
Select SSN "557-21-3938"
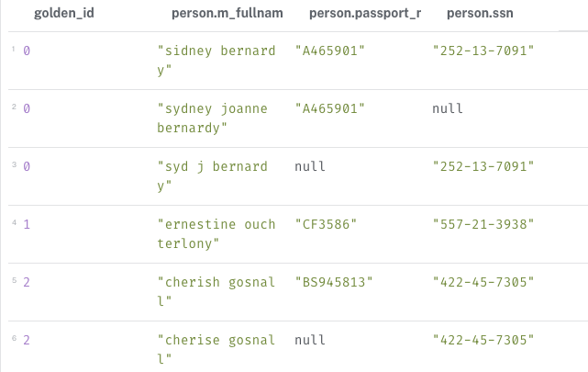483,224
